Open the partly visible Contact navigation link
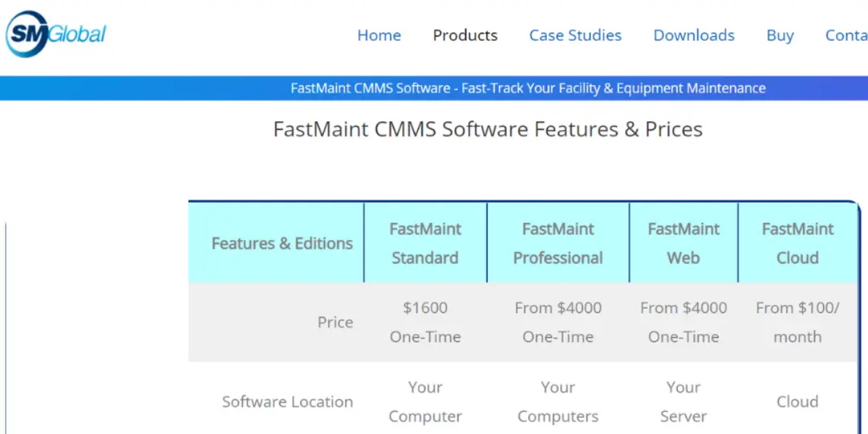The height and width of the screenshot is (434, 868). coord(846,35)
